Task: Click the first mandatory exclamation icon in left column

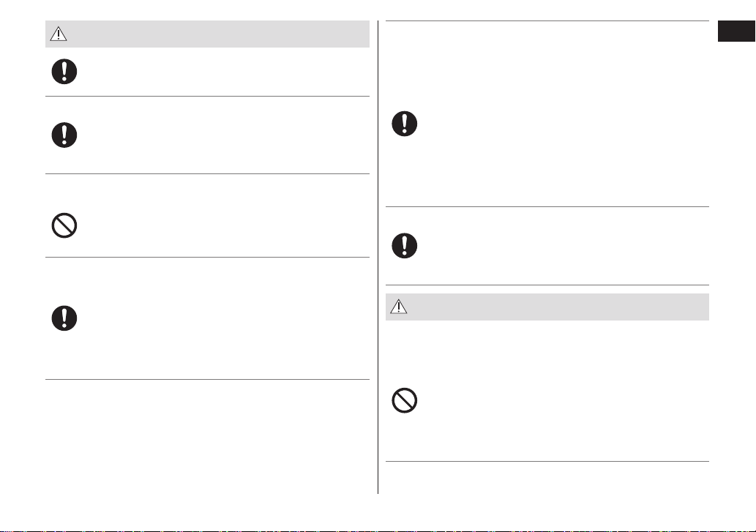Action: (64, 72)
